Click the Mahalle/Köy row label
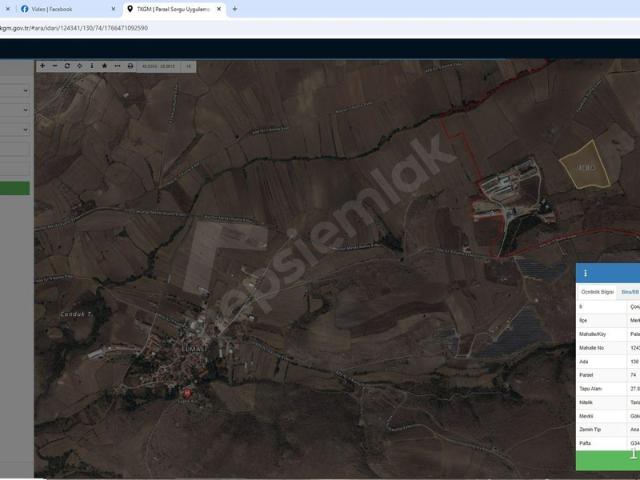Image resolution: width=640 pixels, height=480 pixels. (592, 334)
